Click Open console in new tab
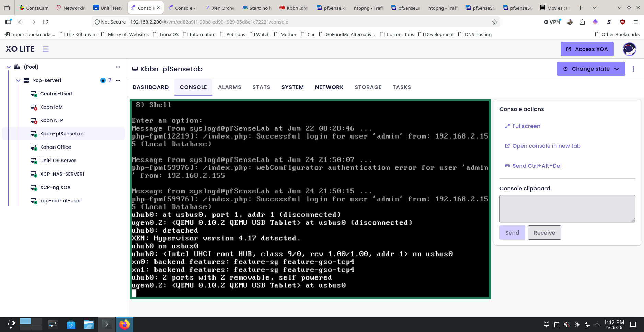This screenshot has height=332, width=644. point(543,146)
